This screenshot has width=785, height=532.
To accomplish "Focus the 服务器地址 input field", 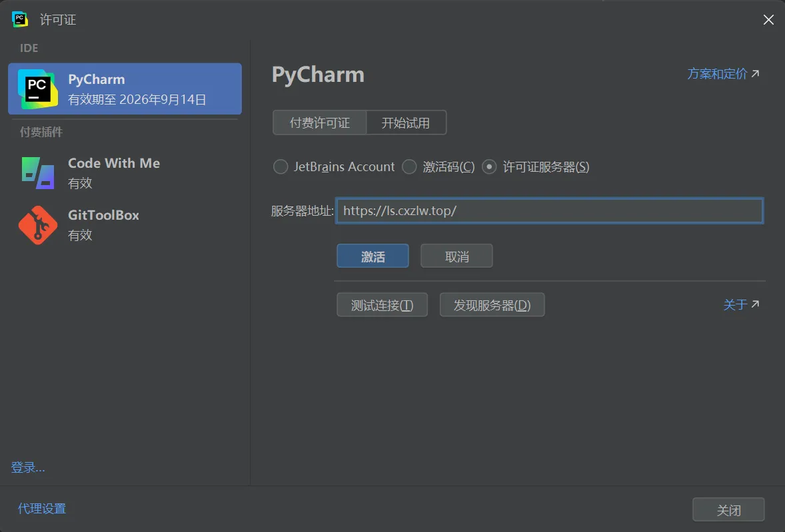I will coord(549,210).
